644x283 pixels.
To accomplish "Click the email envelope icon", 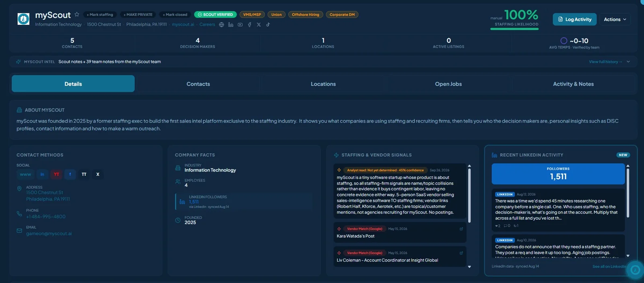I will coord(19,230).
